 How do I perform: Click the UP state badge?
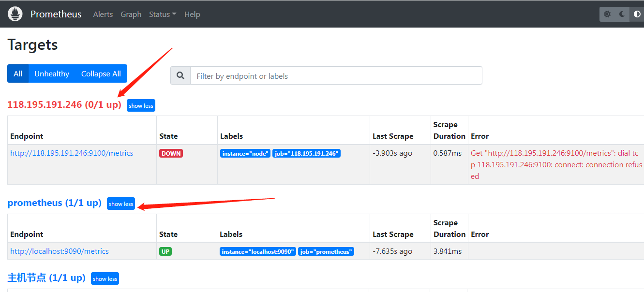click(x=165, y=251)
